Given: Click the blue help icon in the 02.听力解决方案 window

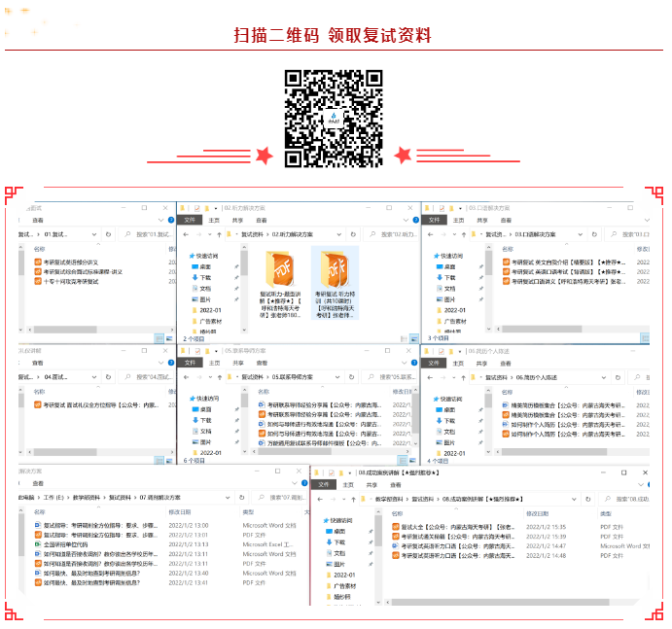Looking at the screenshot, I should point(415,220).
